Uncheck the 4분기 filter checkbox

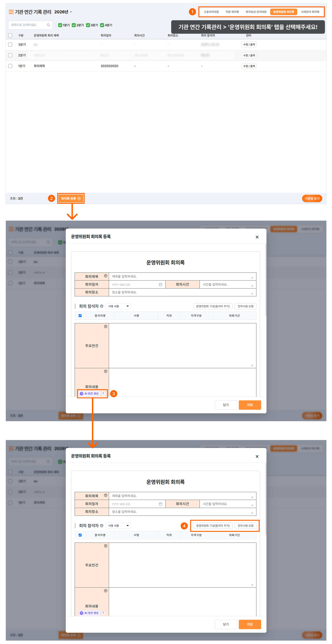[x=102, y=25]
